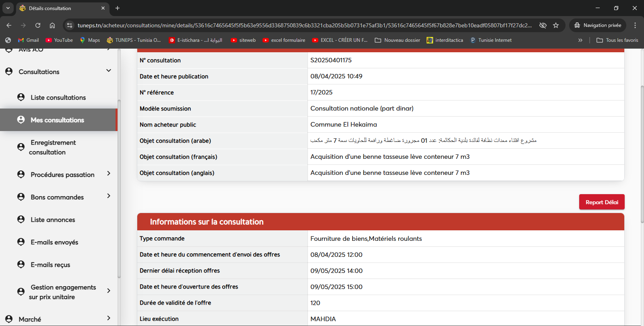Screen dimensions: 644x326
Task: Click the tracking protection eye icon
Action: 543,25
